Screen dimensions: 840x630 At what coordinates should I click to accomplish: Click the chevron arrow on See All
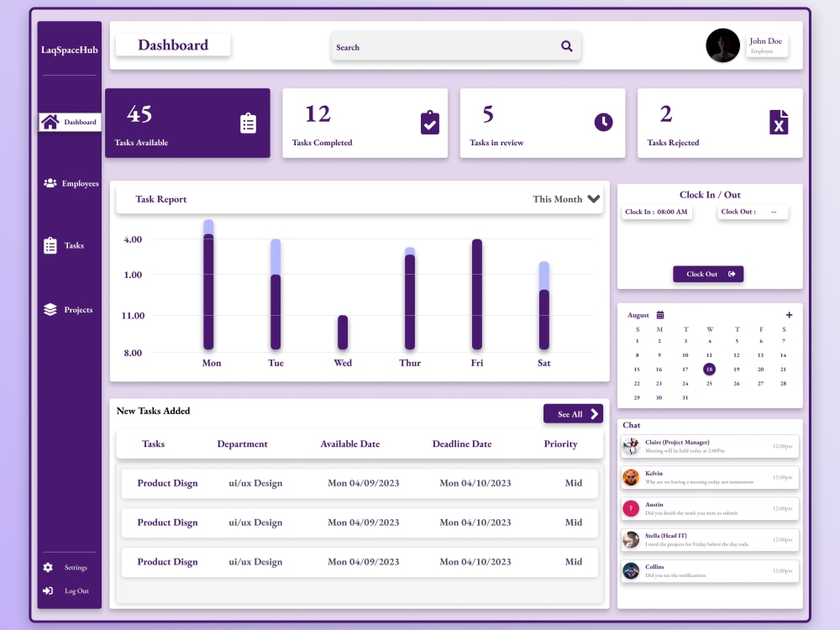point(594,413)
